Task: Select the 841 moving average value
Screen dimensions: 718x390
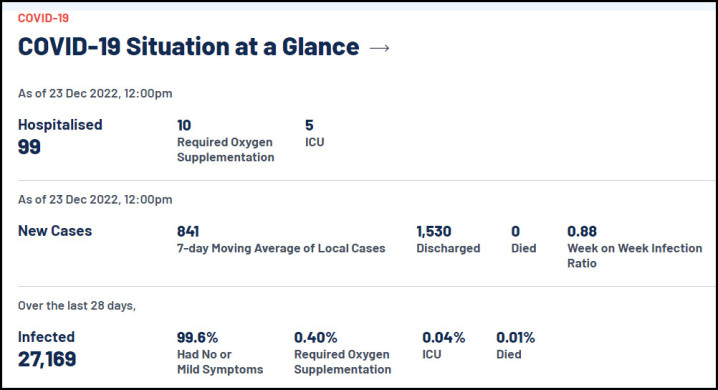Action: (x=188, y=231)
